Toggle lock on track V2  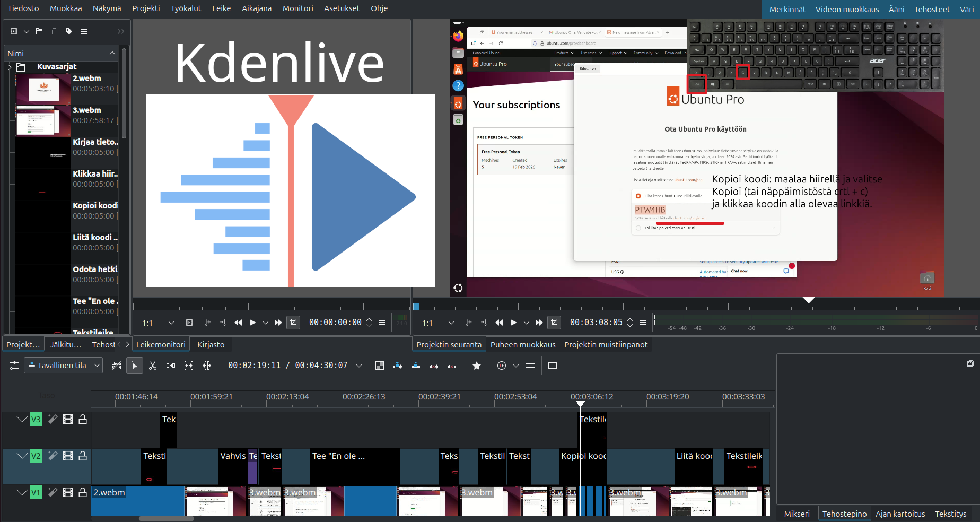coord(83,456)
